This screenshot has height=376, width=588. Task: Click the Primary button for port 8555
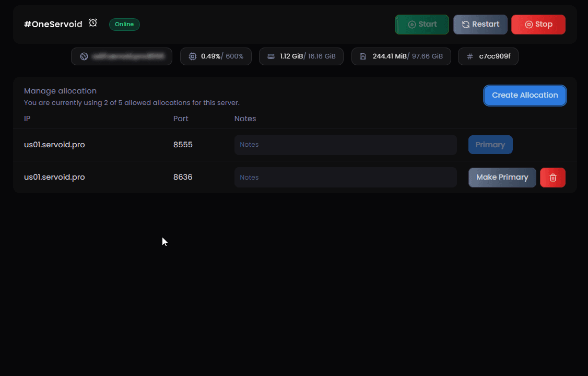click(x=490, y=145)
